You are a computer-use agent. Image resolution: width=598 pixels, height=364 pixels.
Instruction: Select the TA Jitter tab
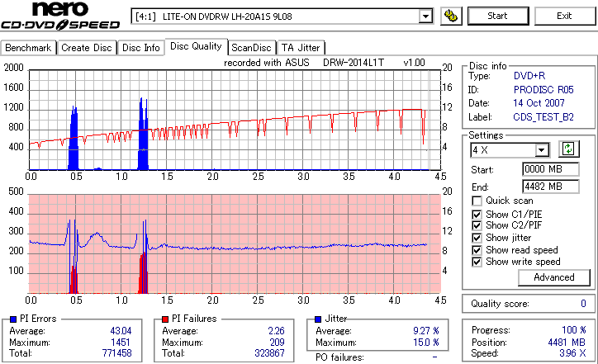(301, 48)
